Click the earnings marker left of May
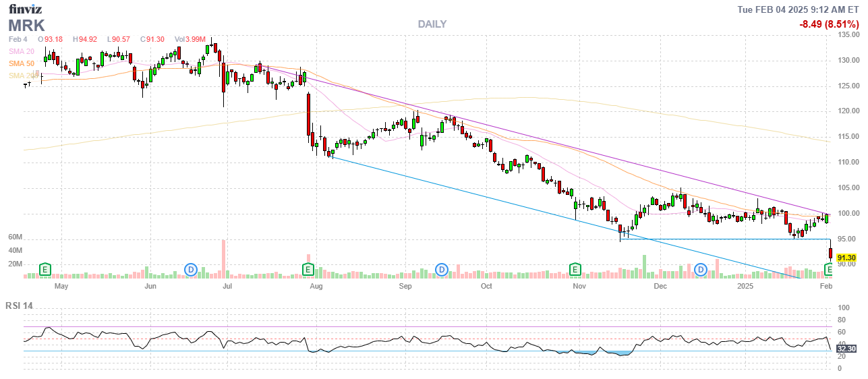The image size is (868, 379). 45,270
